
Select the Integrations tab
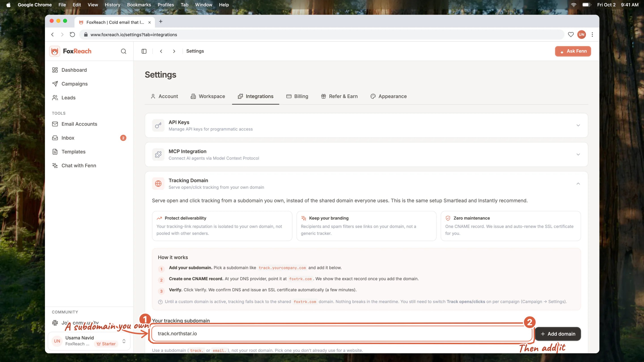(x=256, y=97)
